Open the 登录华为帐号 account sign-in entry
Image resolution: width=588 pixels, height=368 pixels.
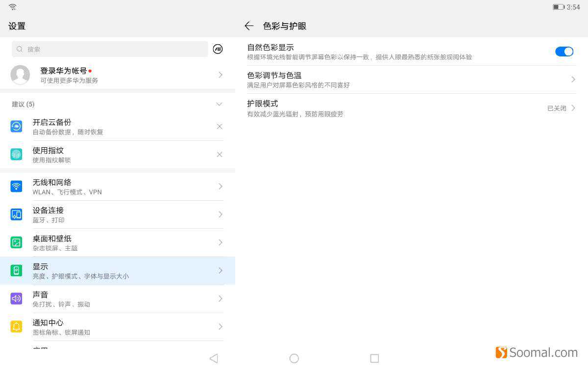118,75
